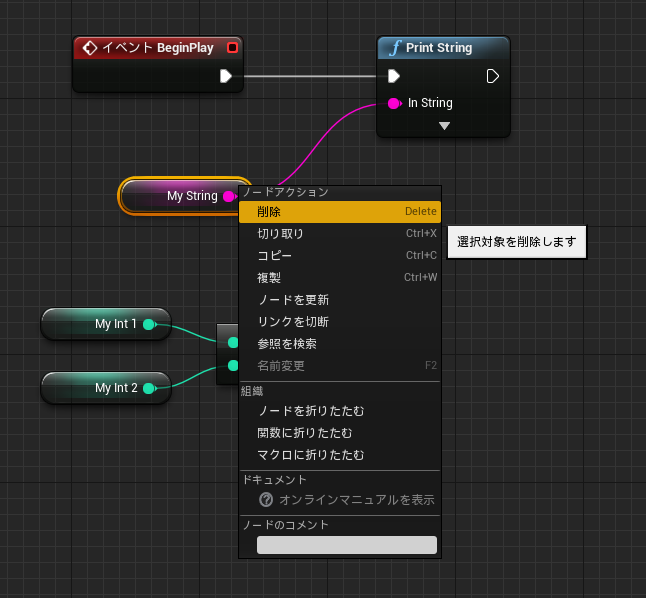Click the In String pink pin

(394, 103)
